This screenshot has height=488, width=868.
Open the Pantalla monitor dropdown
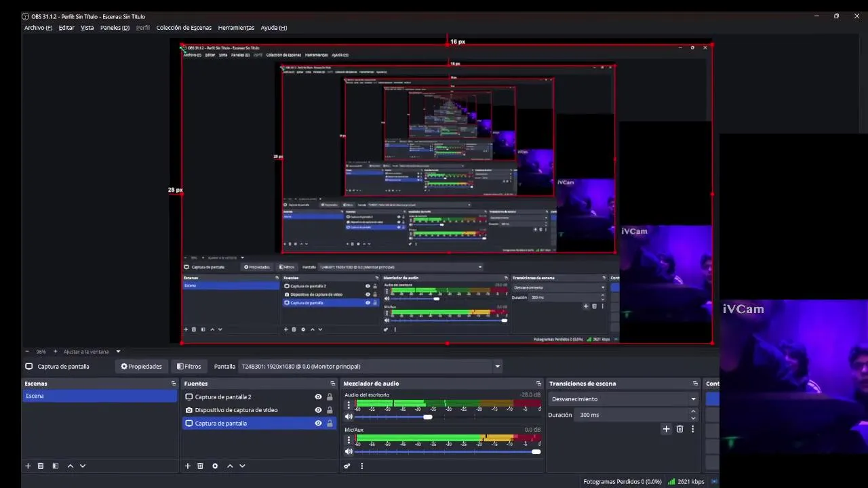(370, 366)
